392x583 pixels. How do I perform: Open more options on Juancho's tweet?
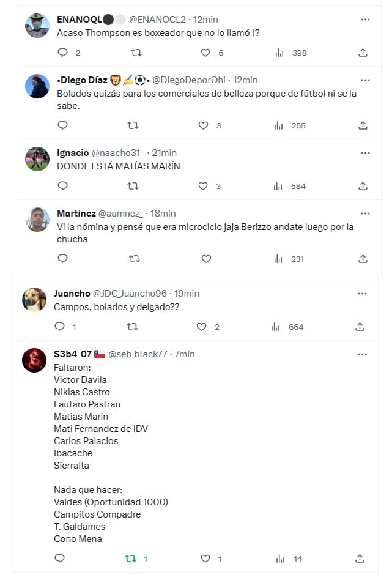363,294
